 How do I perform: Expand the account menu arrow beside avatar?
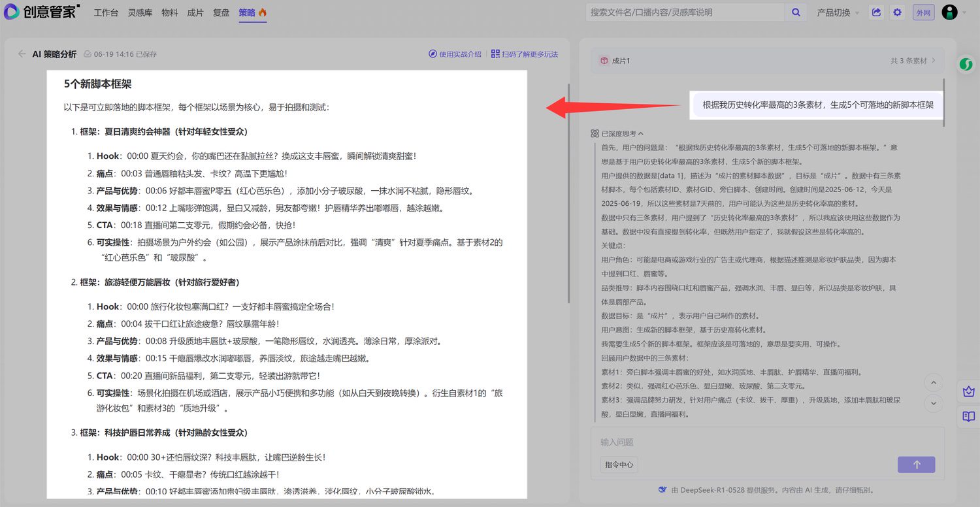[965, 12]
